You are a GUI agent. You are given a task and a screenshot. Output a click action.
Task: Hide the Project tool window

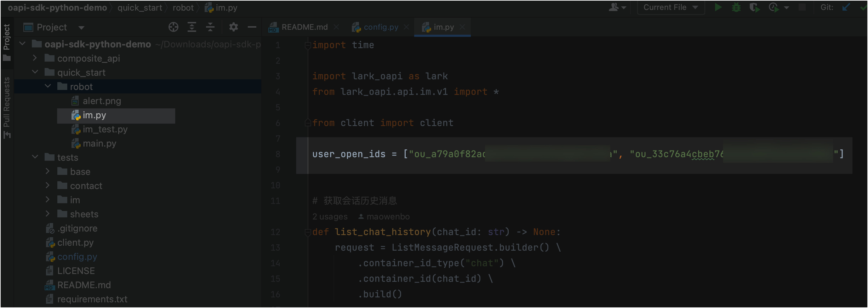pyautogui.click(x=252, y=27)
